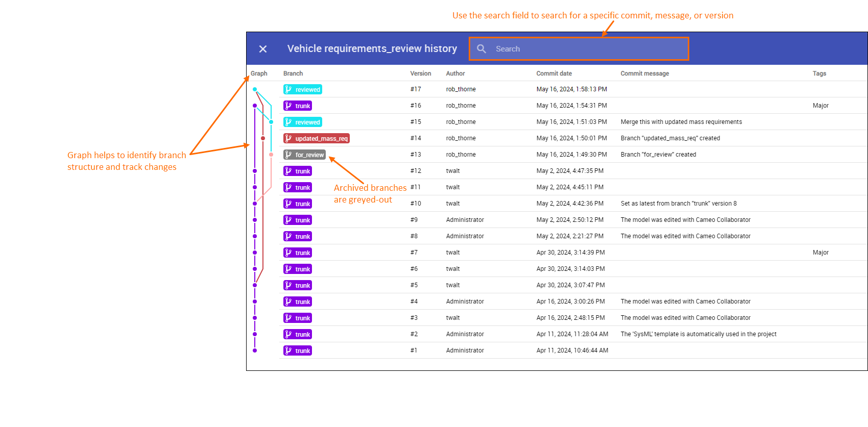Select the trunk branch tag for version #1

(298, 350)
